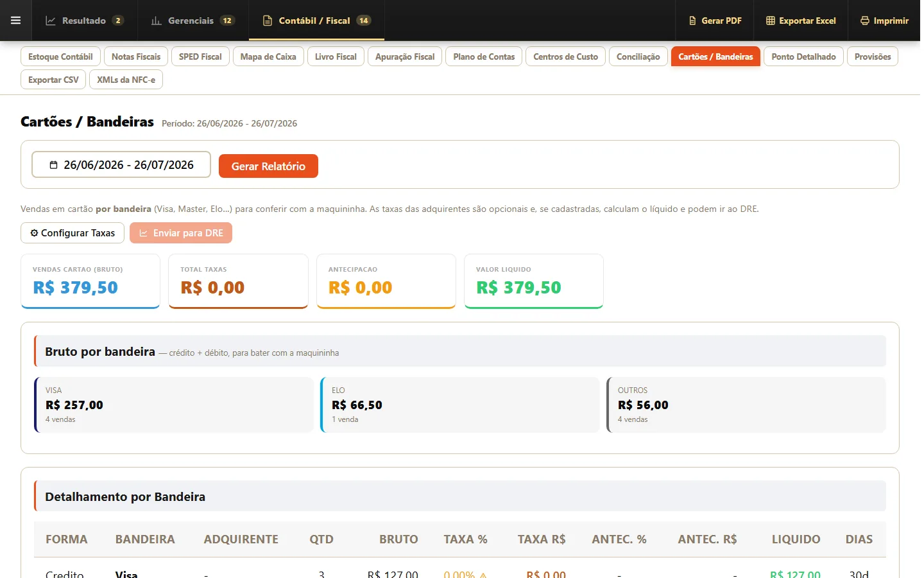
Task: Click the Bruto por bandeira section title
Action: tap(100, 352)
